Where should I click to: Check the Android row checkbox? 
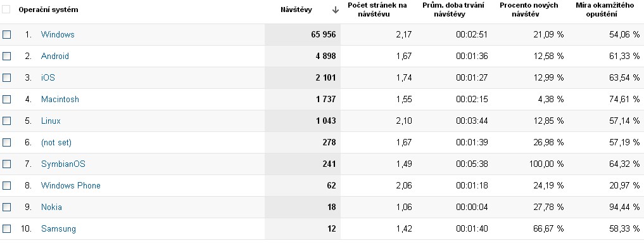6,56
